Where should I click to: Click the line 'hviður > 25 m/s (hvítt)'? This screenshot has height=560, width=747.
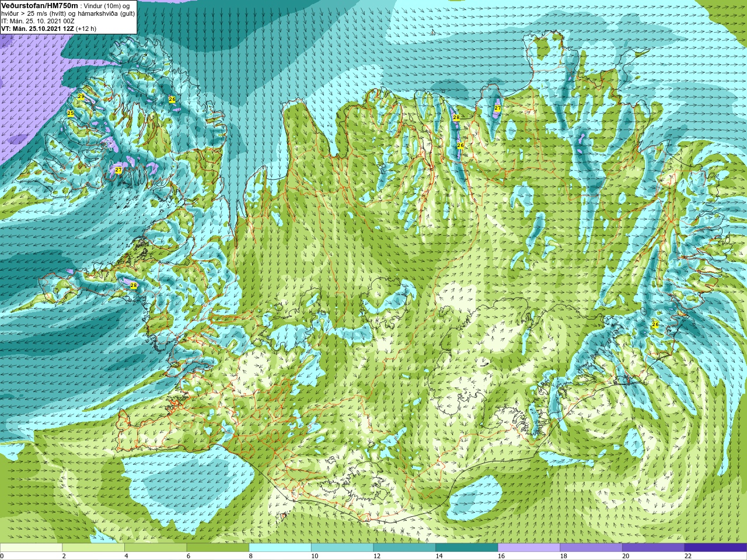click(x=35, y=13)
